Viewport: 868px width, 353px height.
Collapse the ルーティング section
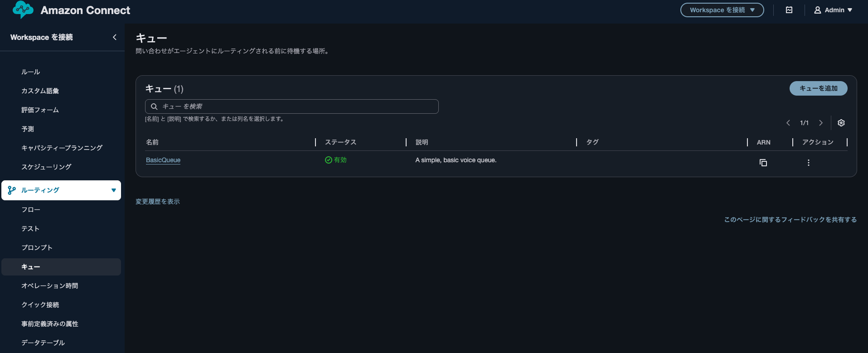point(114,190)
